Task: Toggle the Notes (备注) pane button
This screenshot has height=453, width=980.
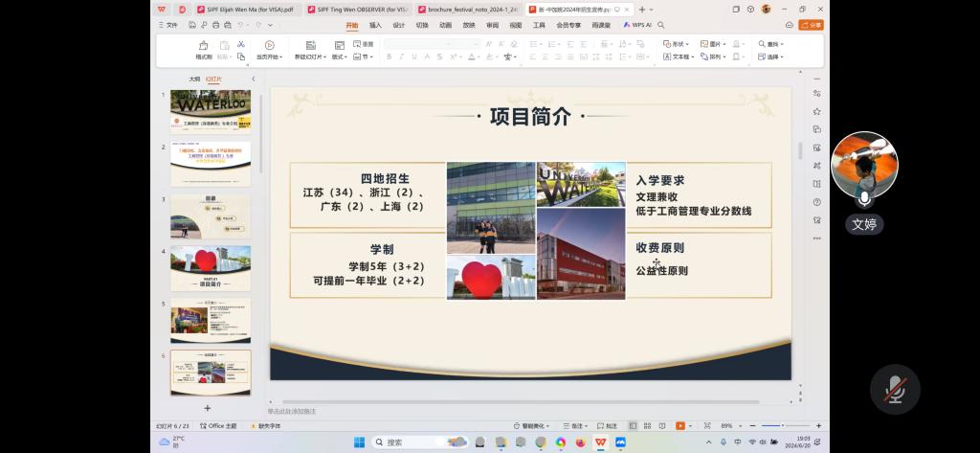Action: click(574, 425)
